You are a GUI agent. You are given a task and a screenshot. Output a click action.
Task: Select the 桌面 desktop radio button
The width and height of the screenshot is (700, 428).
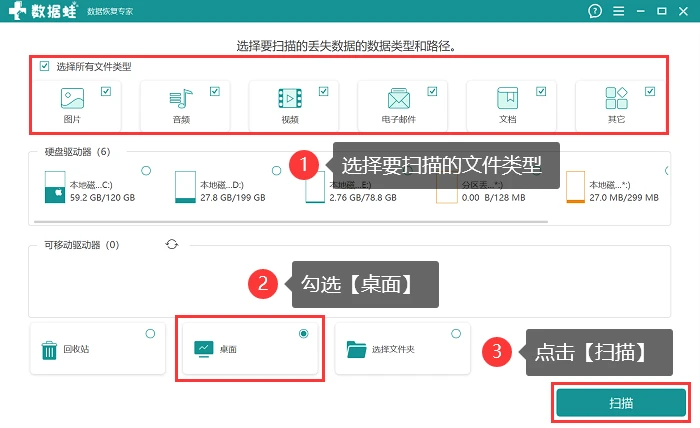(304, 333)
